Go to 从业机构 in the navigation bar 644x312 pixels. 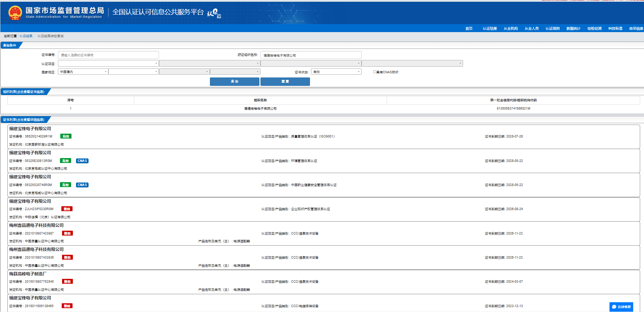[x=510, y=29]
